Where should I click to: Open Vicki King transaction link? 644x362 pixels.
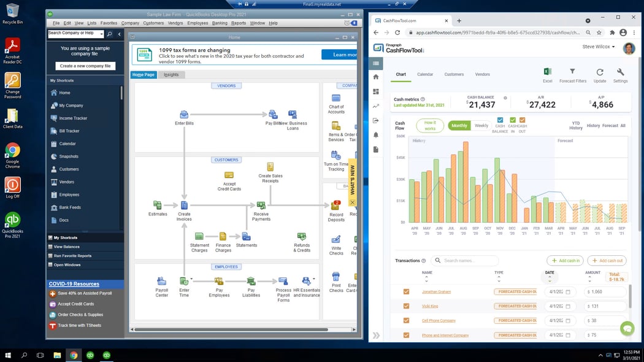429,306
